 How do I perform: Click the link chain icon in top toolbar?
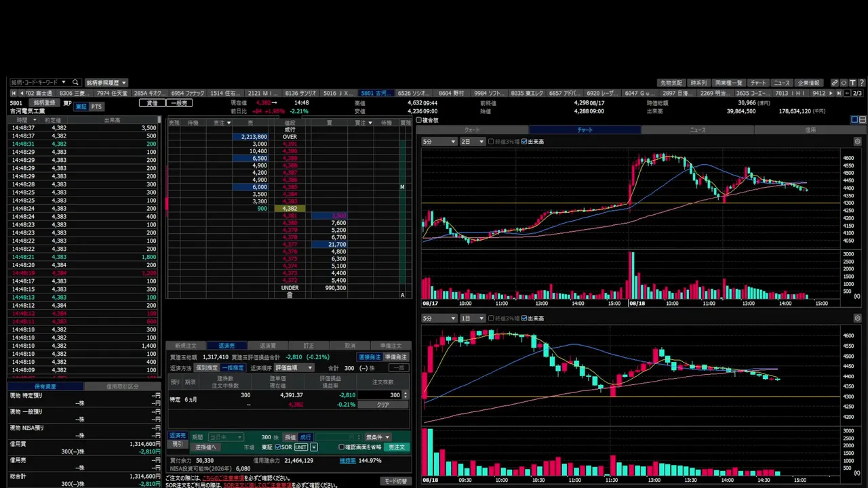[835, 83]
